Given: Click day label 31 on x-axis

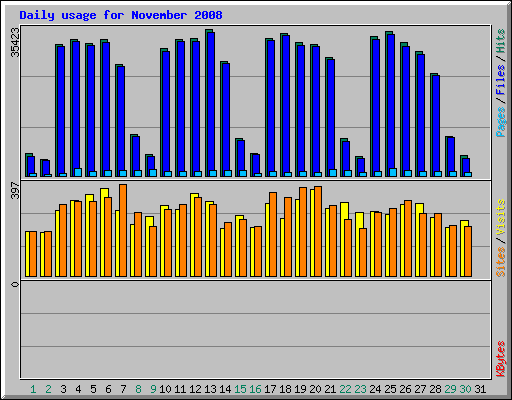Looking at the screenshot, I should (x=480, y=389).
